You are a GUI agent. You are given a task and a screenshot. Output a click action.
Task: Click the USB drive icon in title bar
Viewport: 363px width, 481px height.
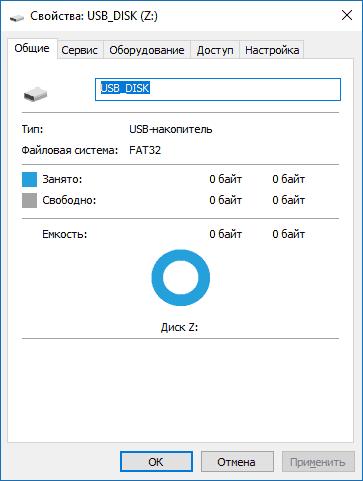[17, 17]
